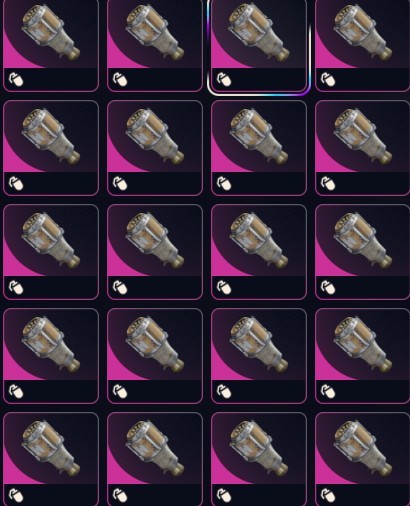
Task: Click mouse icon in third row, fourth column
Action: tap(328, 287)
